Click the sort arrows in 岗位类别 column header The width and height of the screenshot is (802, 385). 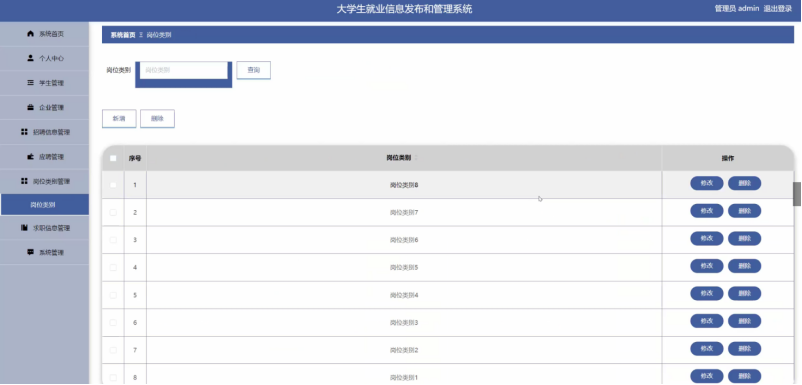[416, 158]
